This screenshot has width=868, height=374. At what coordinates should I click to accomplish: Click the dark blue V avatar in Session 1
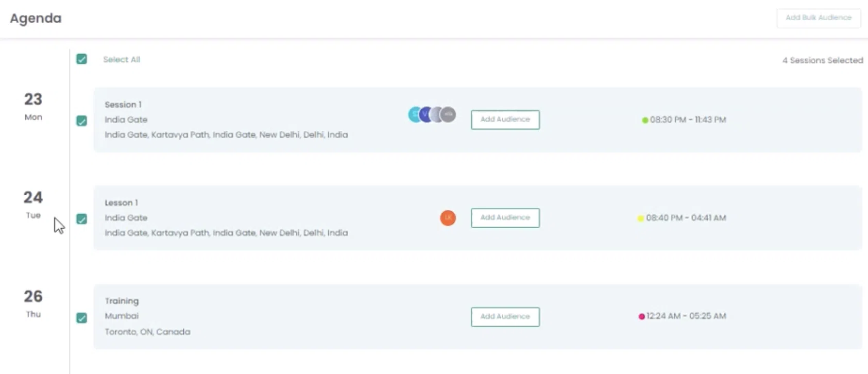pos(426,114)
